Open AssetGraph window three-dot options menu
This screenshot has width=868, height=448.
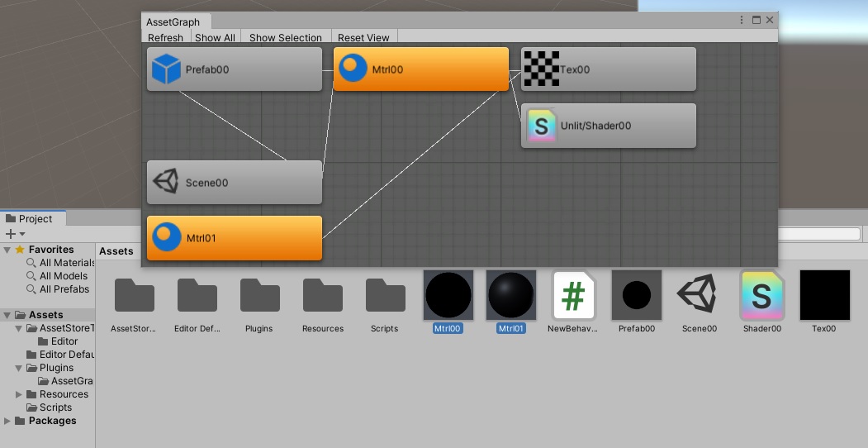pos(742,20)
